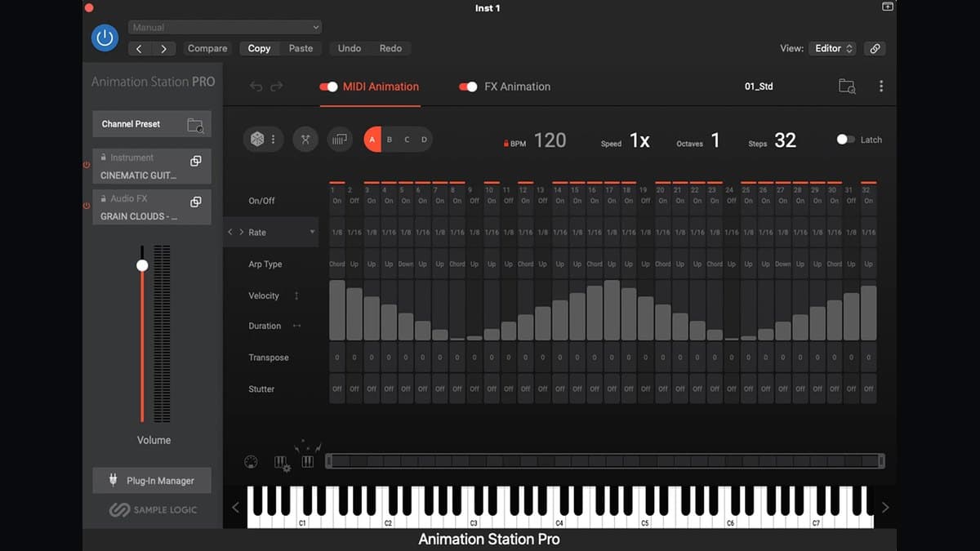Open Audio FX slot window icon
The width and height of the screenshot is (980, 551).
[196, 202]
